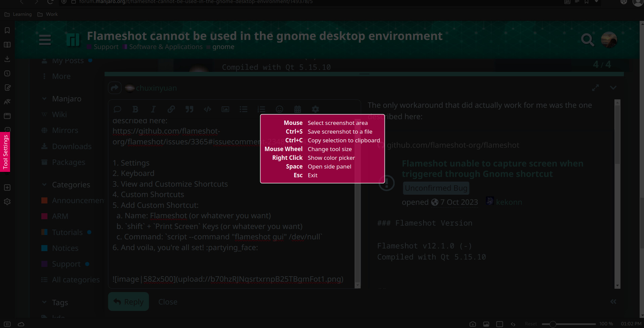Click the forum hamburger menu icon

[x=45, y=40]
